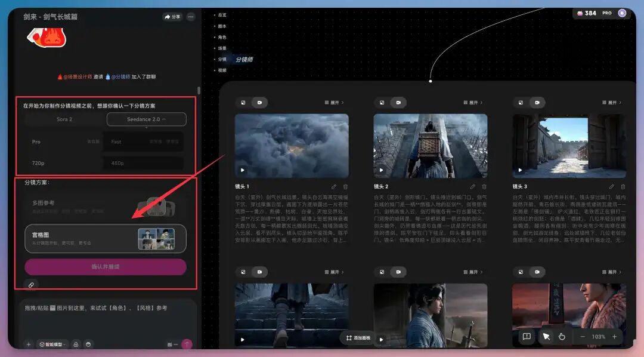This screenshot has width=644, height=357.
Task: Open the 镜头 2 backpack figure thumbnail
Action: [x=431, y=146]
